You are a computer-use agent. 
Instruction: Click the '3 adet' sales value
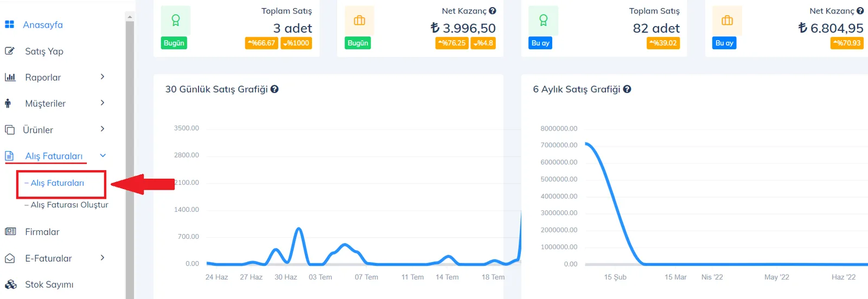click(x=292, y=28)
